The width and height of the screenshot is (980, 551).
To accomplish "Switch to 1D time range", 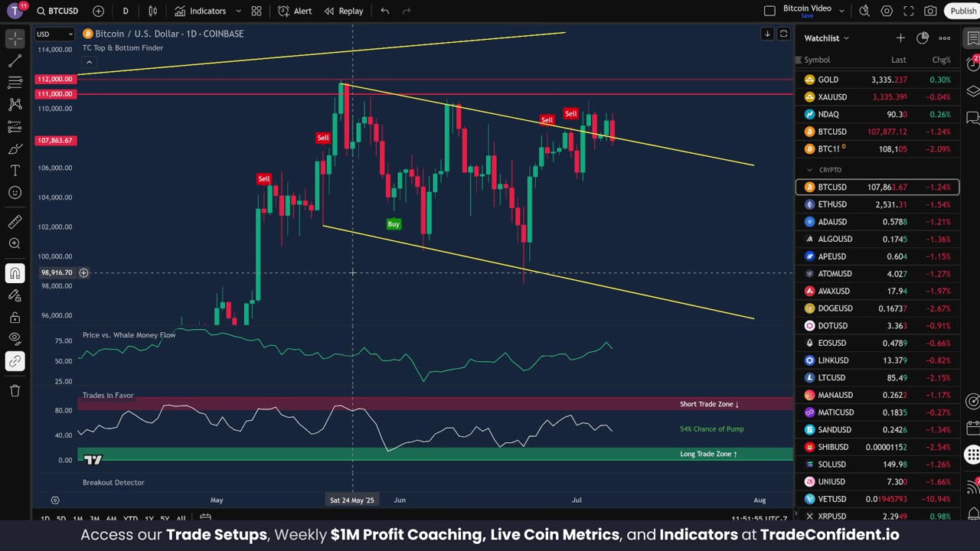I will (45, 519).
